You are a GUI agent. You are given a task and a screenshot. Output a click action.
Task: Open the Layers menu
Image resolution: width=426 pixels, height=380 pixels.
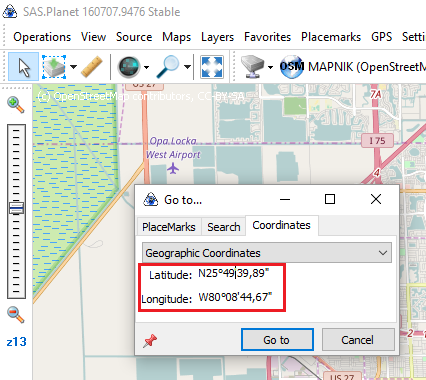217,37
